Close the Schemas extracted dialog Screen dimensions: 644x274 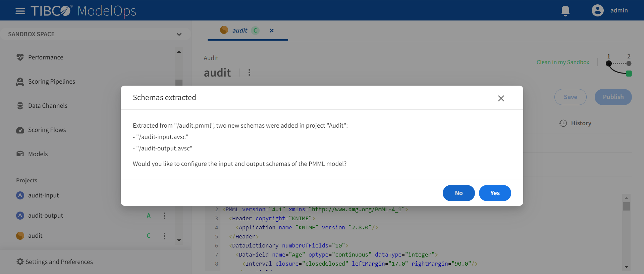501,98
